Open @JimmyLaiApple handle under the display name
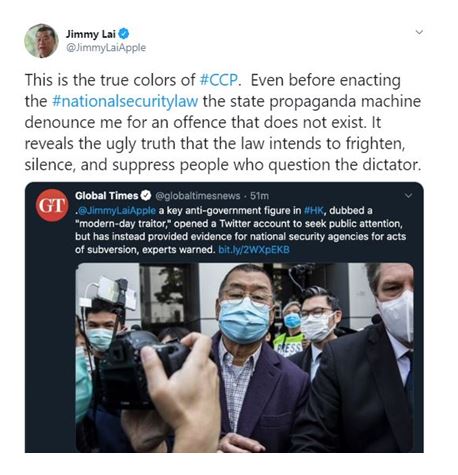The image size is (458, 475). (106, 48)
